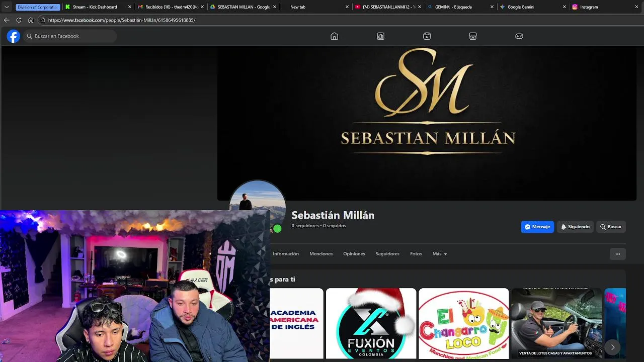Close the SEBASTIAN MILLAN Google tab
644x362 pixels.
275,7
